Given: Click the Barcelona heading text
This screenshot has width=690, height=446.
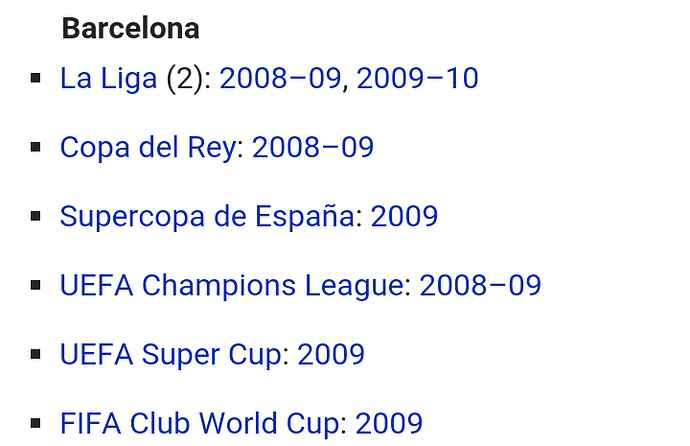Looking at the screenshot, I should click(131, 29).
